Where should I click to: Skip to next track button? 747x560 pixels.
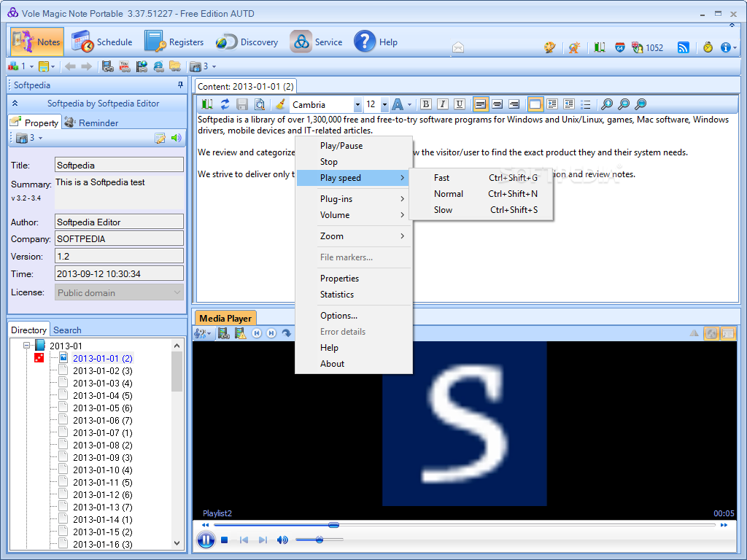pos(263,540)
